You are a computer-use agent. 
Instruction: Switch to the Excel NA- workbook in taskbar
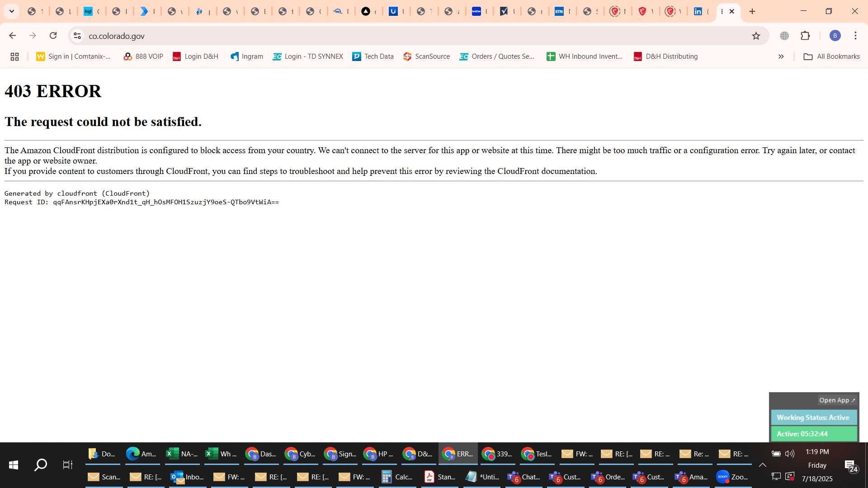pyautogui.click(x=181, y=454)
